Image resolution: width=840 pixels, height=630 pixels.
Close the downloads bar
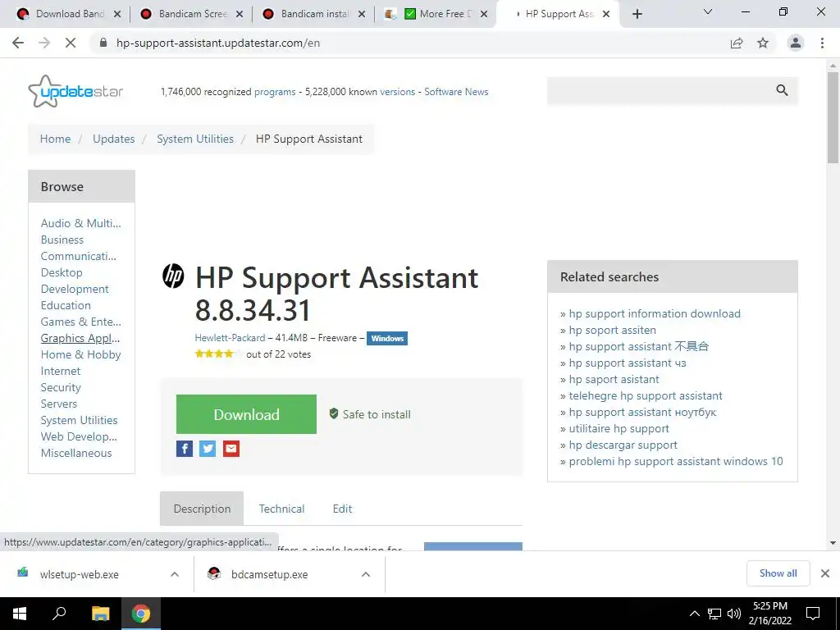tap(825, 573)
